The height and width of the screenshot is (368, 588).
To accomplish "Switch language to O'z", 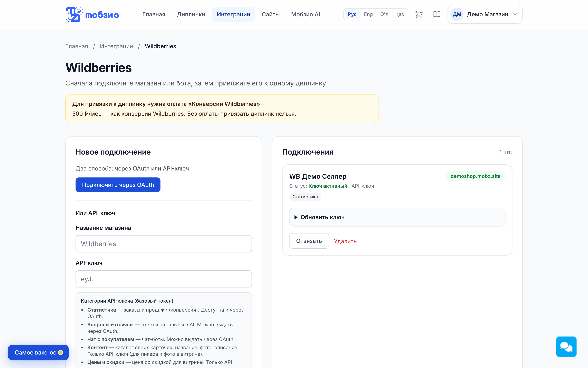I will (x=384, y=14).
